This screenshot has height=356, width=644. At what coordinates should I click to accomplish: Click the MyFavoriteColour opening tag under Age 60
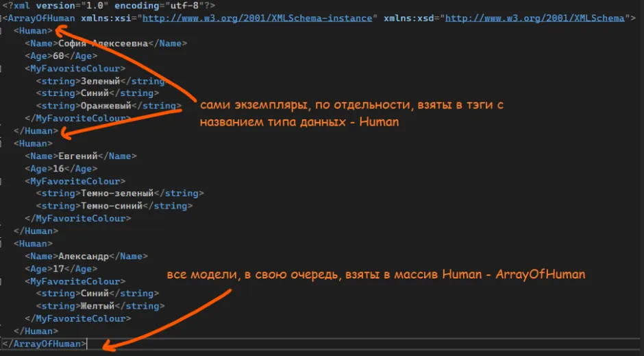tap(75, 68)
